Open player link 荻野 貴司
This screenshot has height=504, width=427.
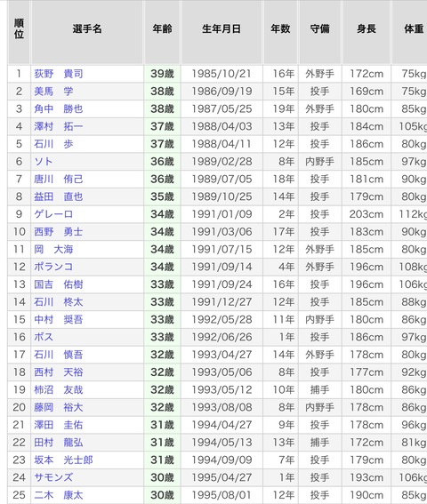point(59,74)
